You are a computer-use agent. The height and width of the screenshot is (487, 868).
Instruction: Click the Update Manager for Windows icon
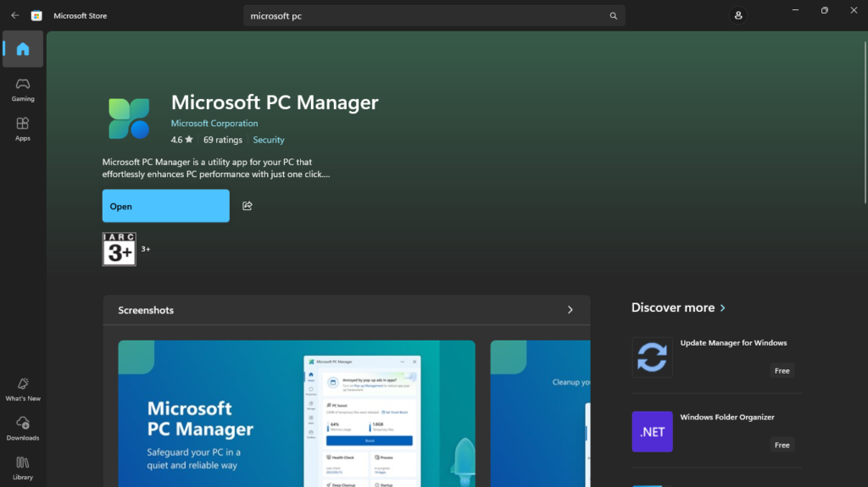coord(652,357)
